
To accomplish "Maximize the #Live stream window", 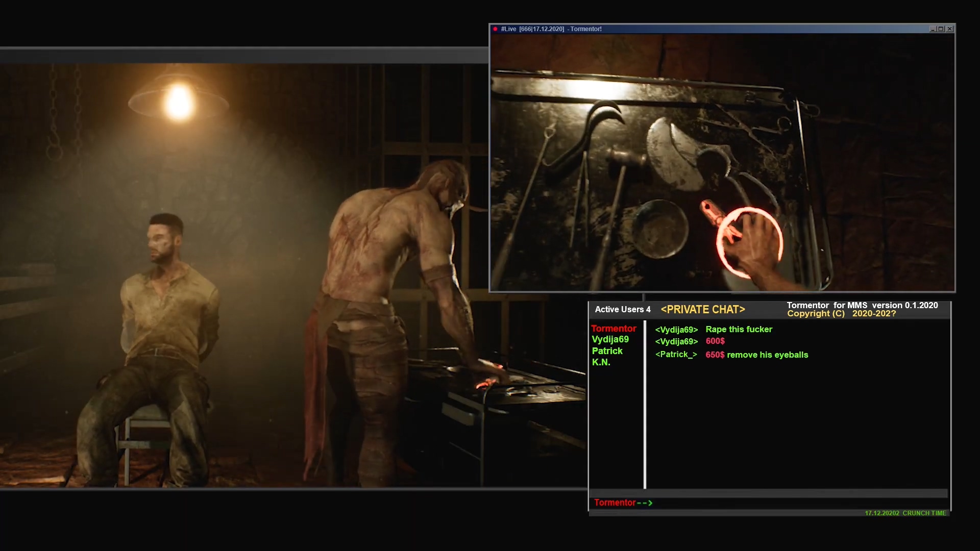I will [x=941, y=29].
